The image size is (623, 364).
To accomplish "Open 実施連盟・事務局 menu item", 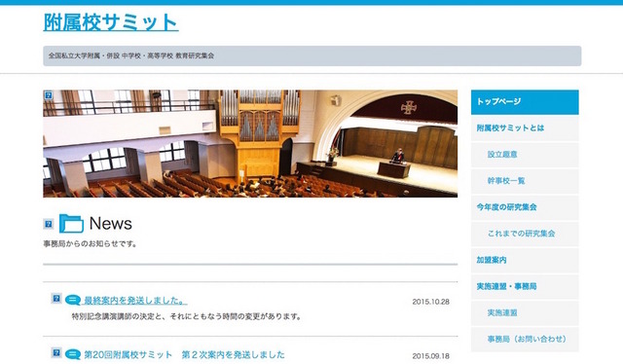I will tap(525, 286).
